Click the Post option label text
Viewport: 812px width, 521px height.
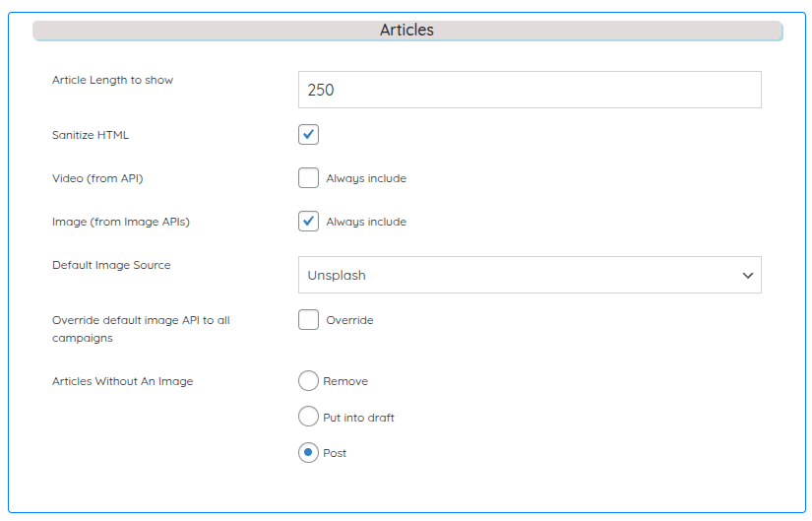click(335, 453)
